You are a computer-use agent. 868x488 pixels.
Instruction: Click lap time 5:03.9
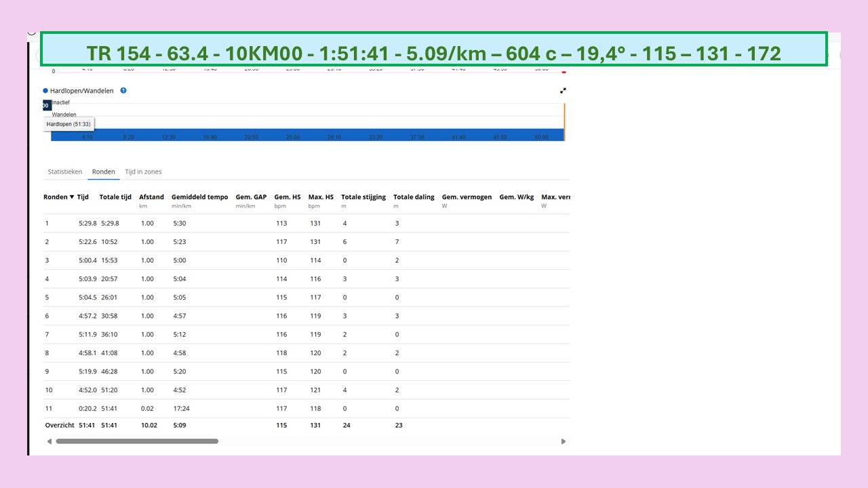coord(87,279)
